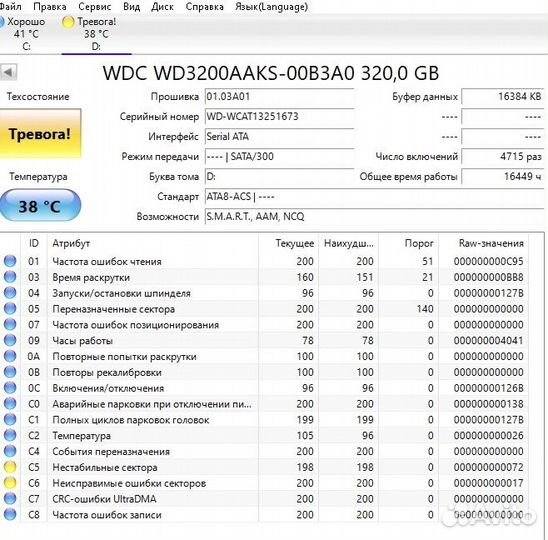Click status icon for Повторы рекалибровки
The width and height of the screenshot is (548, 540).
click(x=10, y=372)
